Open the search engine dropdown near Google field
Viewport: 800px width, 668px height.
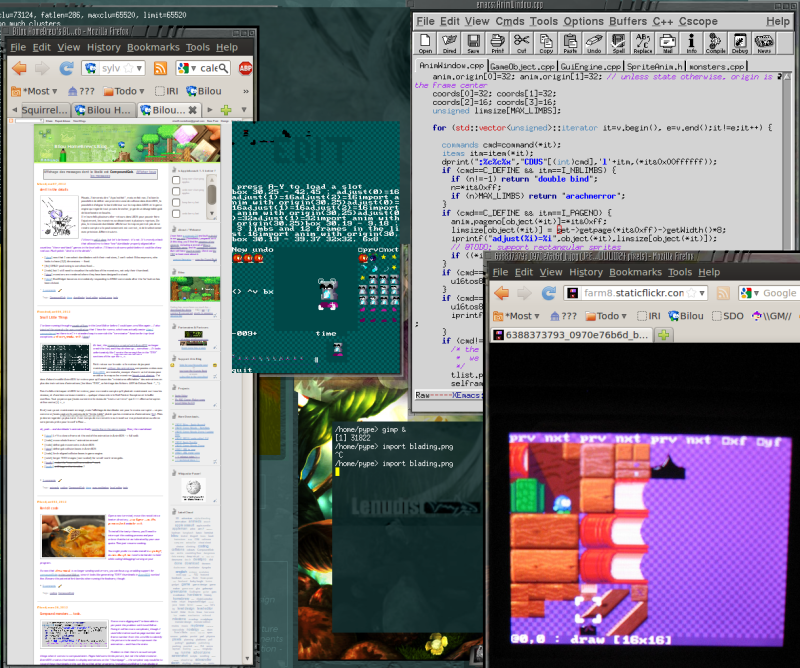coord(748,293)
